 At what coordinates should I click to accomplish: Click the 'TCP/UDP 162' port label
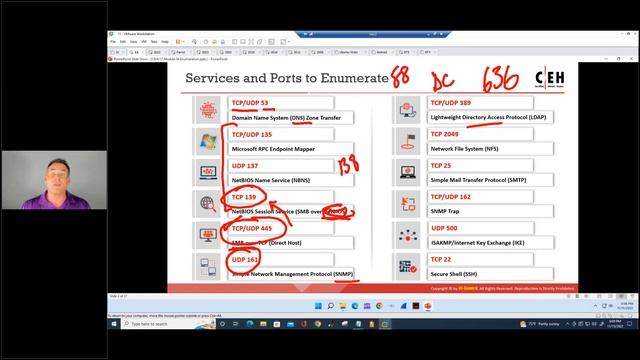451,197
